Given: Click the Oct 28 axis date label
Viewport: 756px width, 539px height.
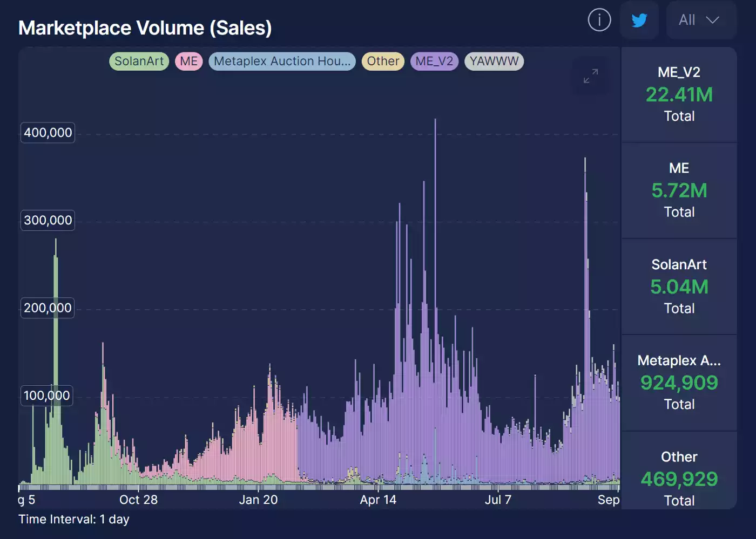Looking at the screenshot, I should coord(138,500).
